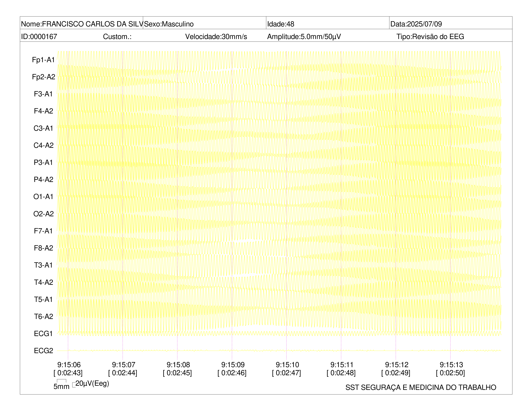Click the '20µV(Eeg)' calibration label
The height and width of the screenshot is (411, 532).
pyautogui.click(x=92, y=383)
